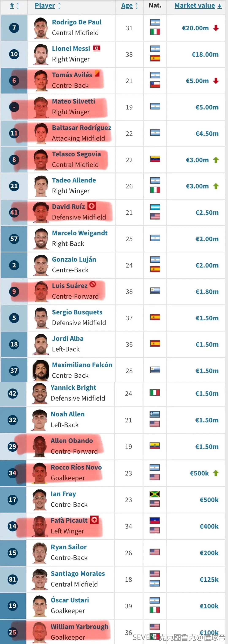228x644 pixels.
Task: Click Maximiliano Falcón's portrait thumbnail
Action: pos(41,370)
